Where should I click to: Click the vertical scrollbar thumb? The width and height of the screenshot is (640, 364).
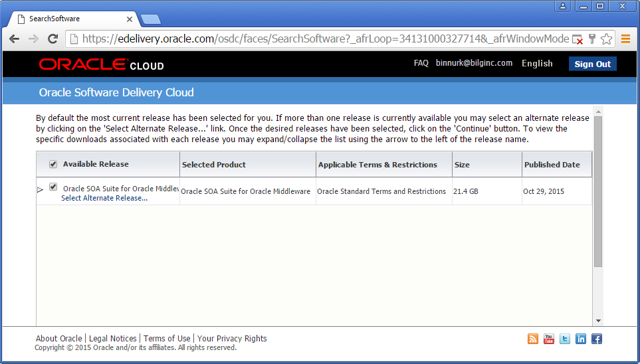coord(598,191)
